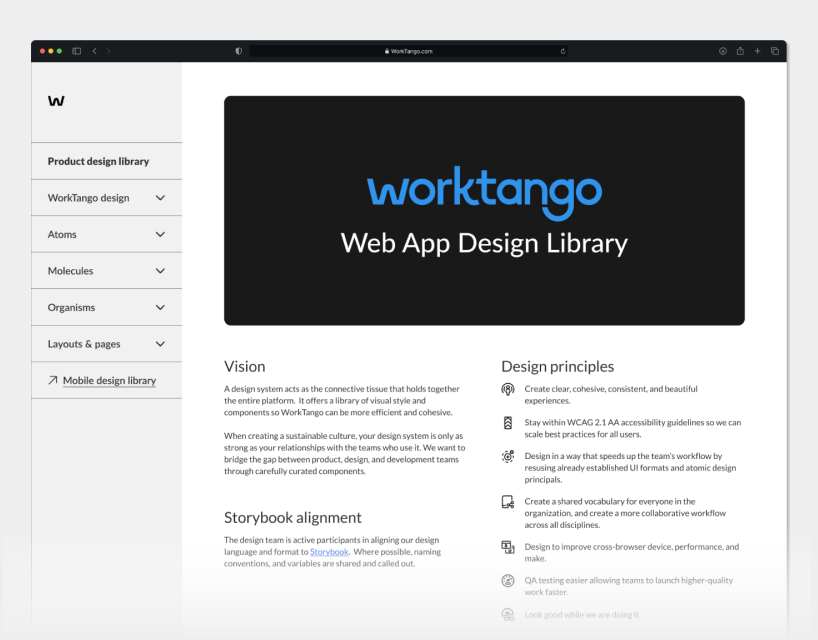Click the WCAG accessibility principle icon

(x=508, y=422)
